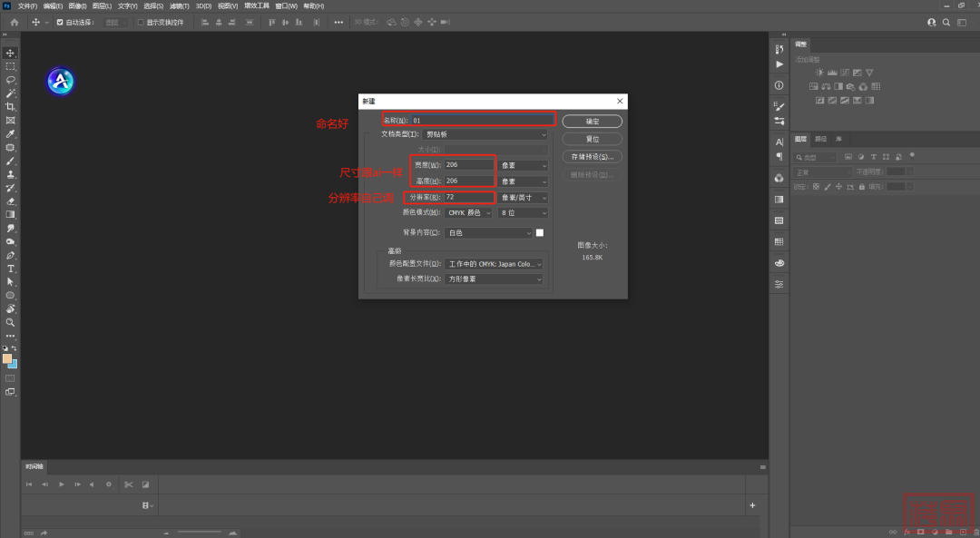Open the 文档类型 dropdown showing 剪贴板

point(485,134)
